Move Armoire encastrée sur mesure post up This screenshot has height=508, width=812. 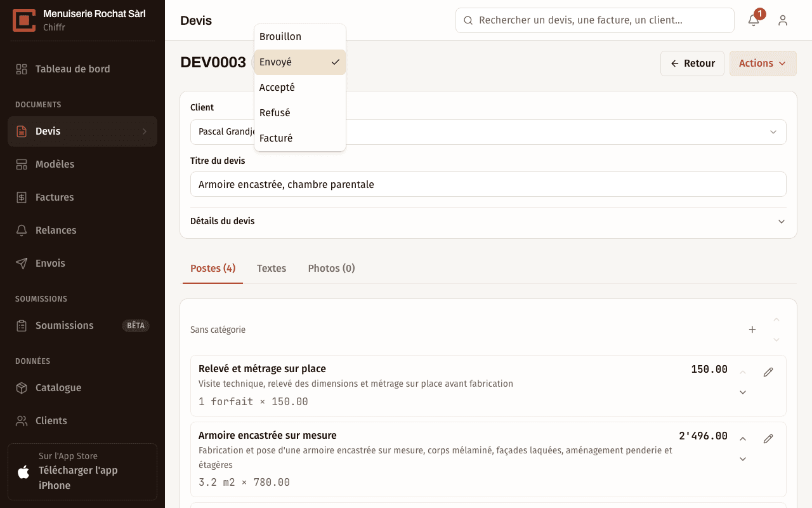click(743, 439)
